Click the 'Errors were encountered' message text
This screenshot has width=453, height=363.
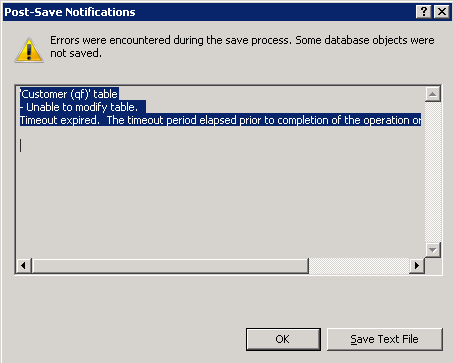pyautogui.click(x=242, y=46)
